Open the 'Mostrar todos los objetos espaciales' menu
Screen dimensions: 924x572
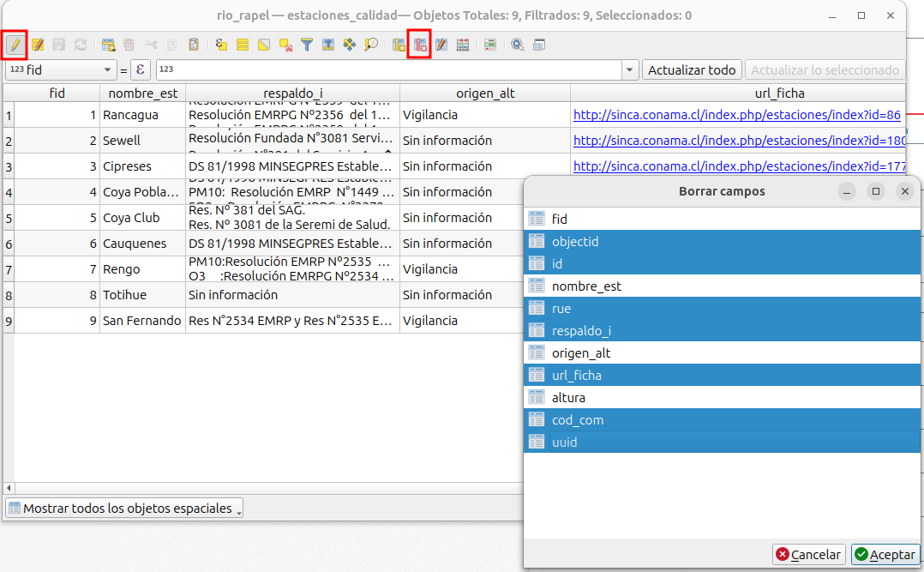click(x=124, y=509)
